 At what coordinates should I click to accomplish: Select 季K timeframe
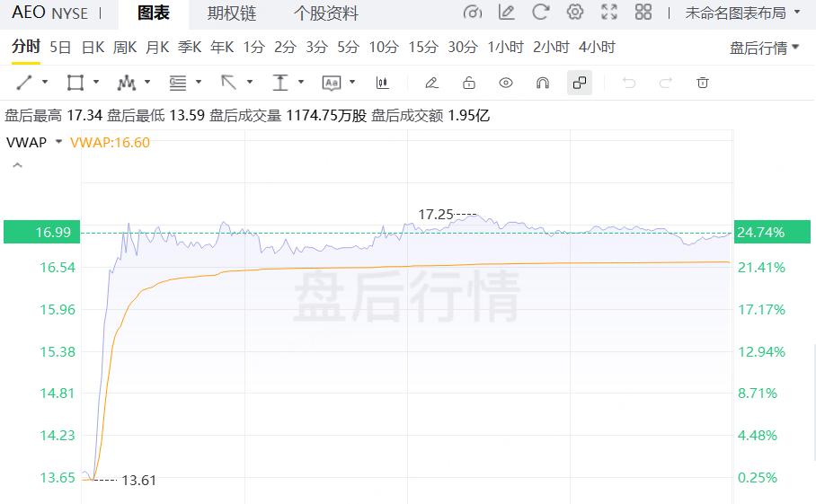190,48
